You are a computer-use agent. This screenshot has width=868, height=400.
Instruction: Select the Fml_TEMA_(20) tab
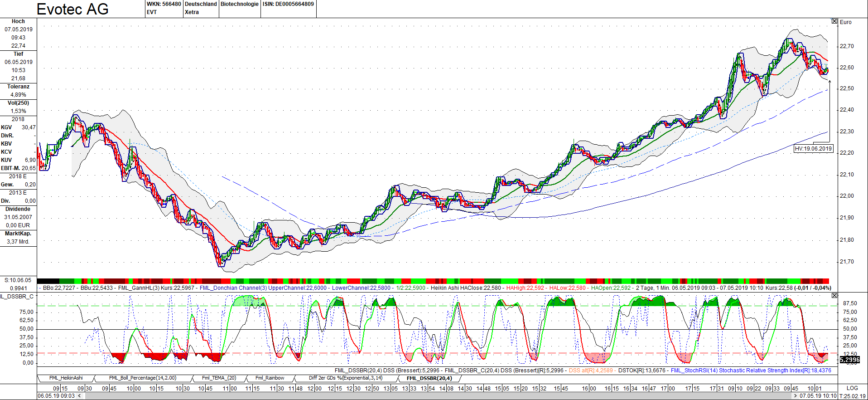click(219, 378)
